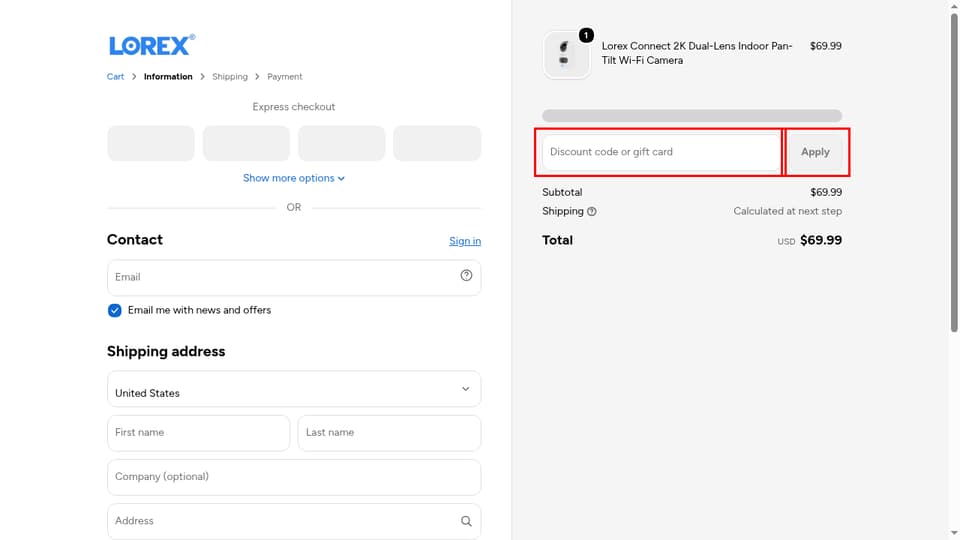Select the Payment breadcrumb step
Viewport: 960px width, 540px height.
click(x=285, y=77)
